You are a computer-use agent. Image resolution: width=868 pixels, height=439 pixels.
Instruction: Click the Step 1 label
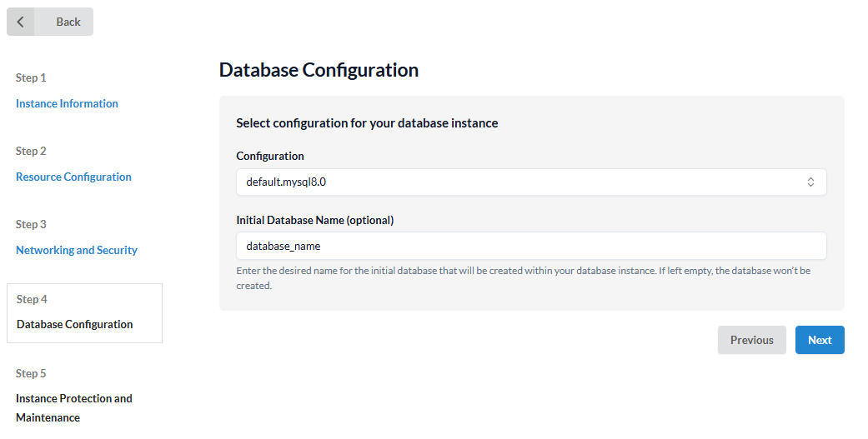[x=31, y=77]
